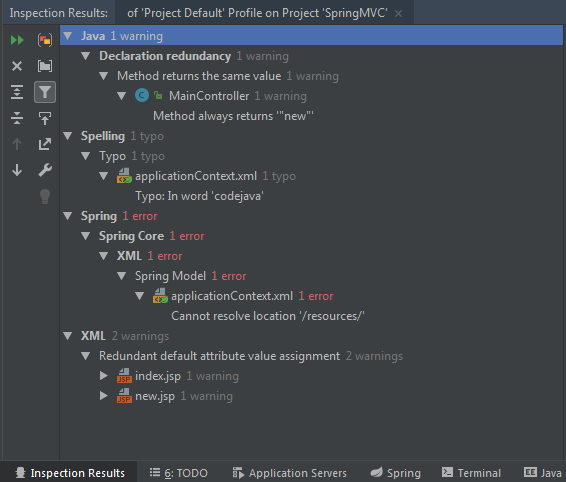Go to previous problem up arrow
This screenshot has height=482, width=566.
(17, 144)
